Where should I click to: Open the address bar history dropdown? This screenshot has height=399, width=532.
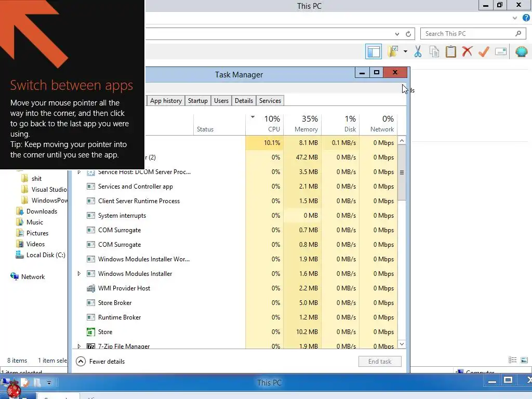[397, 34]
